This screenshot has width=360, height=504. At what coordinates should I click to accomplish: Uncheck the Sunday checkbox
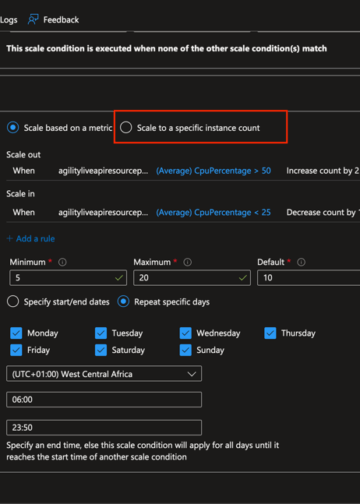pos(185,350)
